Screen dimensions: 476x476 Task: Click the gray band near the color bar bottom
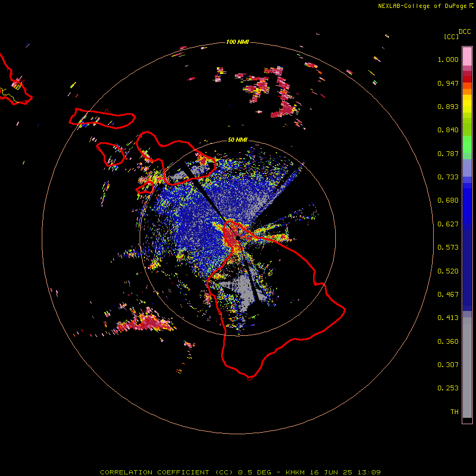467,368
